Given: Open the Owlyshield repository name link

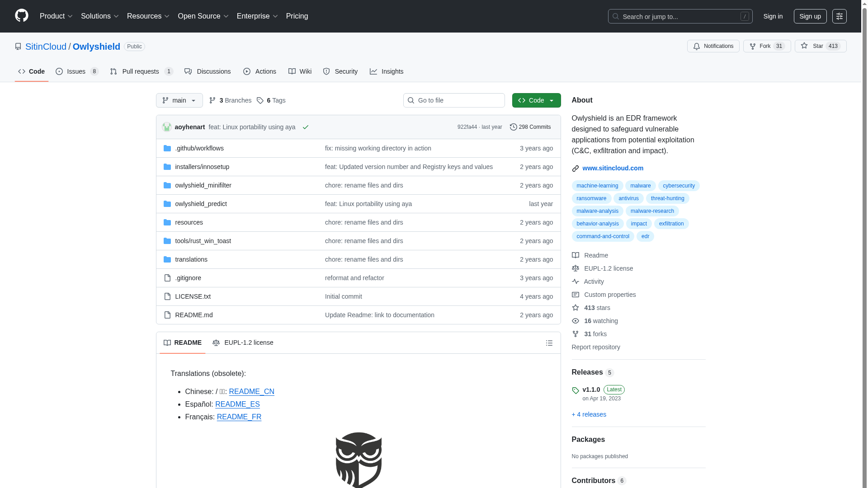Looking at the screenshot, I should [x=96, y=47].
